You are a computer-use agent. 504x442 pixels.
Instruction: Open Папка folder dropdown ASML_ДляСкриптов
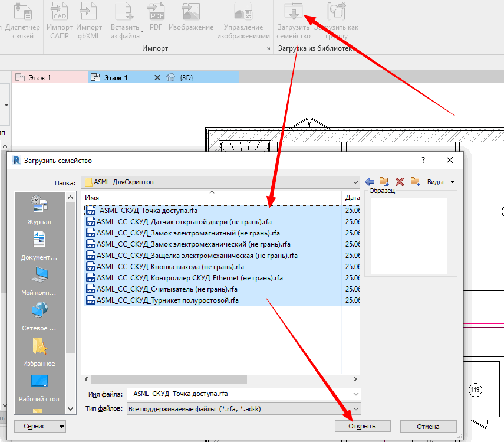tap(220, 182)
